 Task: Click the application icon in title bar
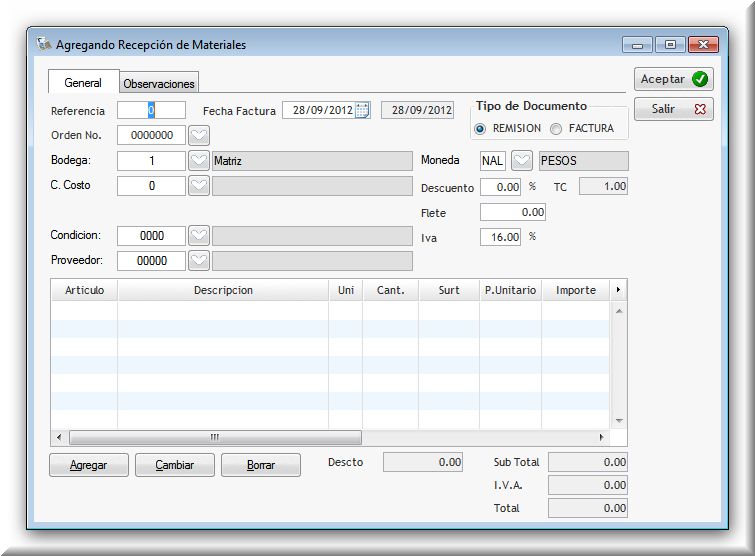pyautogui.click(x=44, y=44)
